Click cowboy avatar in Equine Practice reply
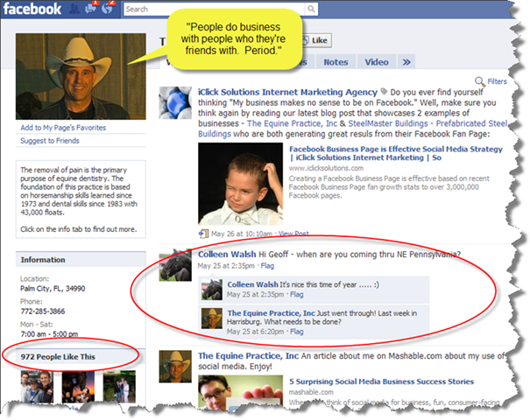The image size is (530, 420). (x=212, y=318)
